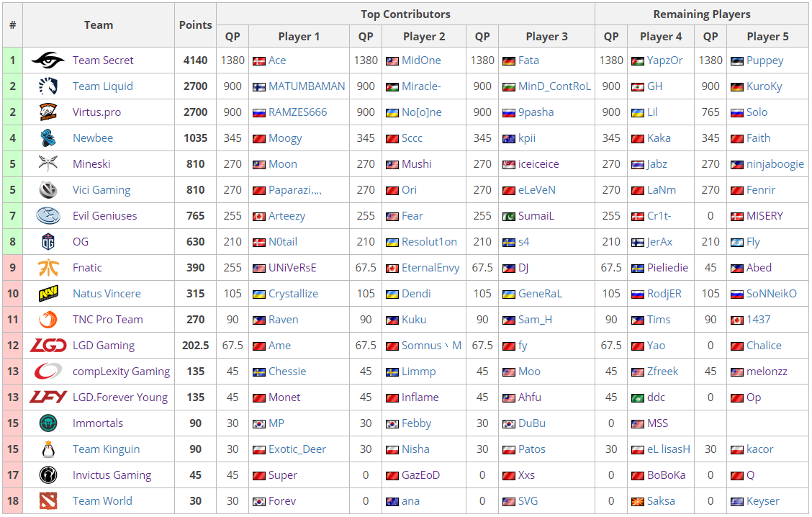Click the Team World Dota logo
The width and height of the screenshot is (812, 517).
(48, 501)
